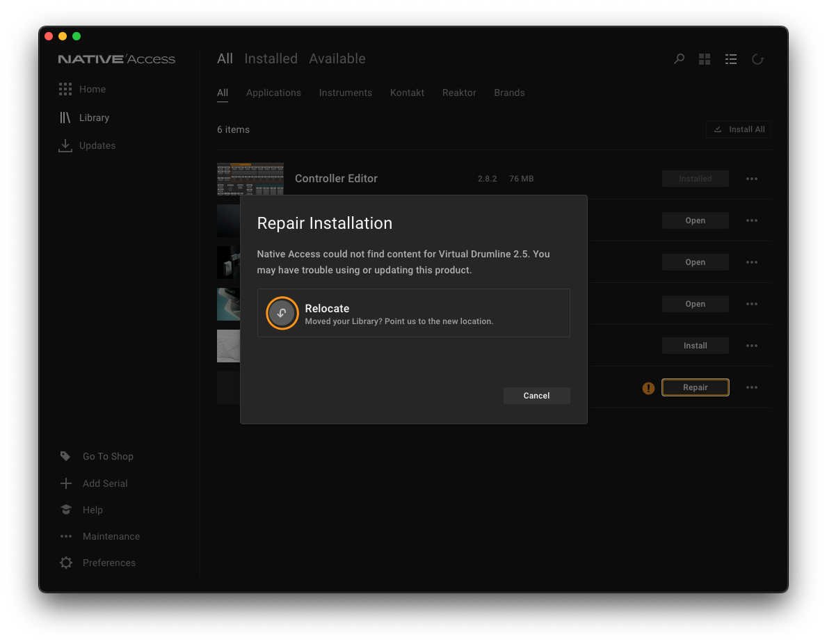Open more options for Controller Editor

click(752, 179)
